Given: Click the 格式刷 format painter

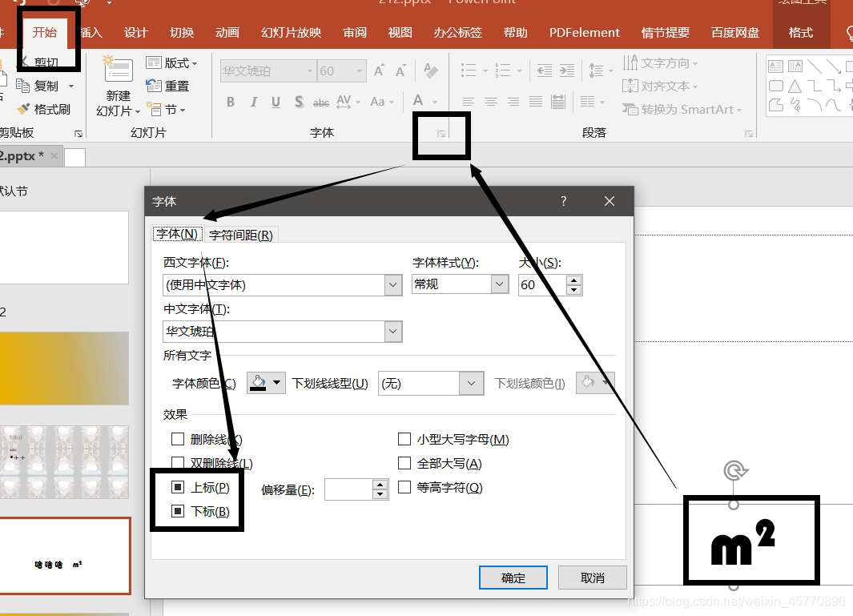Looking at the screenshot, I should pyautogui.click(x=43, y=110).
